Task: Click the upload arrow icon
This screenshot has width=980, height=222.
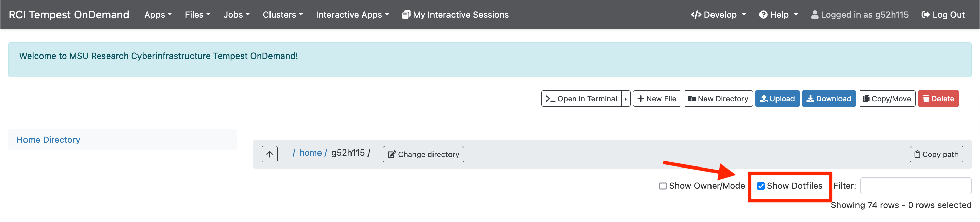Action: pyautogui.click(x=764, y=99)
